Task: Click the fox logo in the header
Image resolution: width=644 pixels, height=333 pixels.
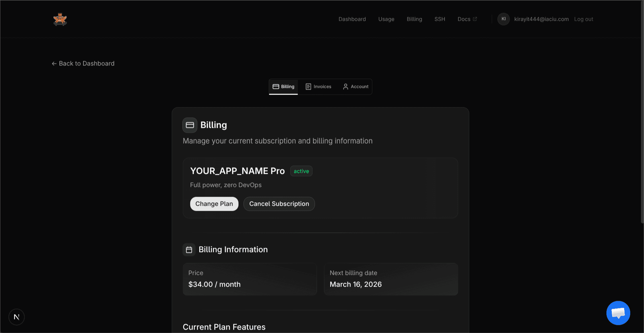Action: pyautogui.click(x=60, y=19)
